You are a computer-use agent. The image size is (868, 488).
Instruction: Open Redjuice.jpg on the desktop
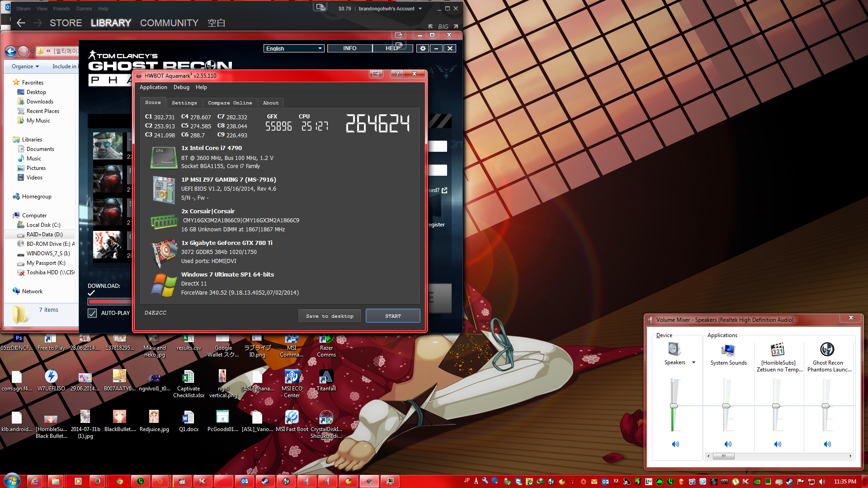154,421
